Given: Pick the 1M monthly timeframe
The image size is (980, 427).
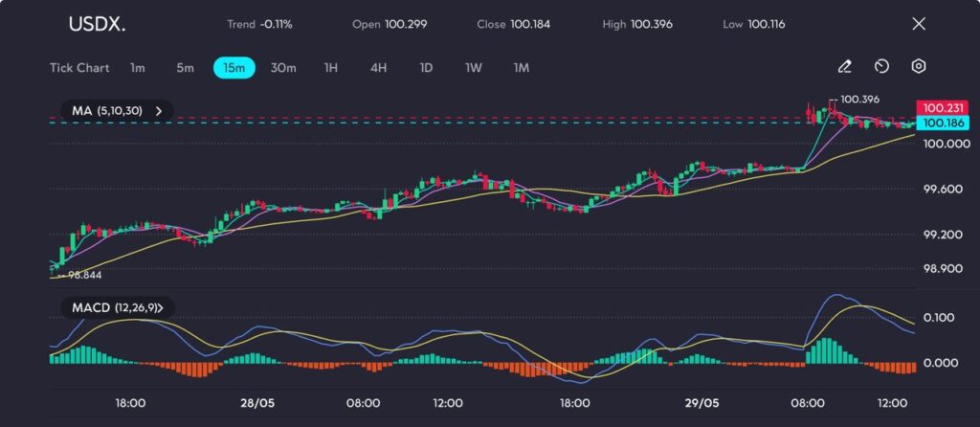Looking at the screenshot, I should tap(522, 68).
